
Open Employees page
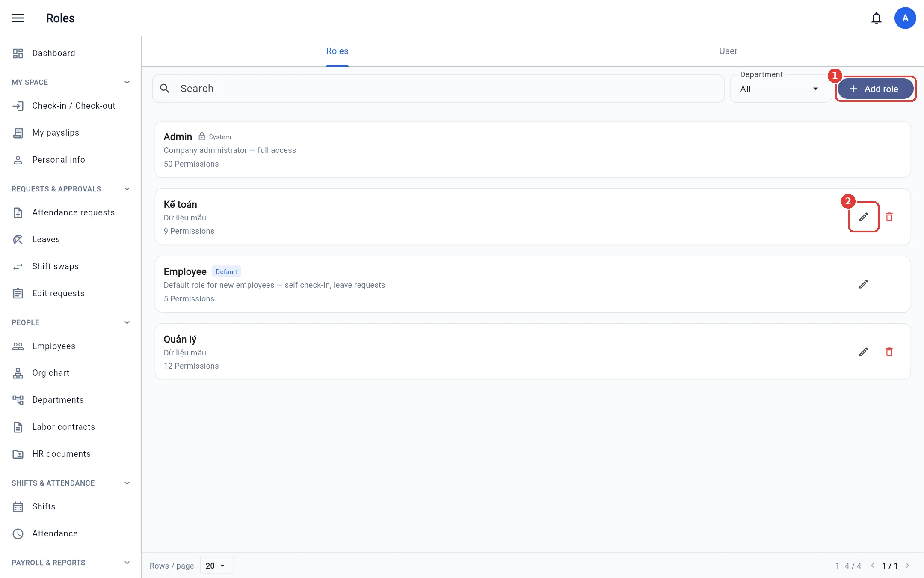[x=71, y=346]
